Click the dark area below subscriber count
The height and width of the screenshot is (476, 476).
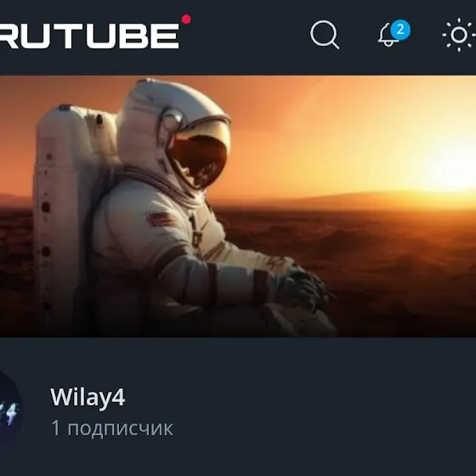pos(238,458)
